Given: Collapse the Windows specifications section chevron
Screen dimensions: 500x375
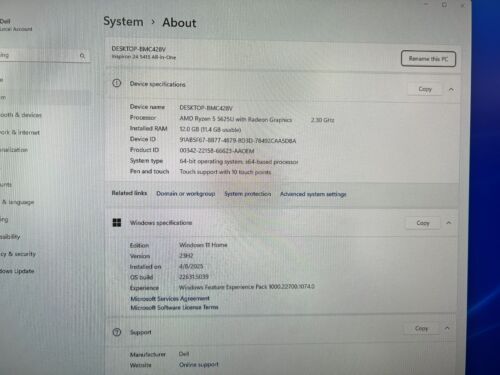Looking at the screenshot, I should (449, 223).
